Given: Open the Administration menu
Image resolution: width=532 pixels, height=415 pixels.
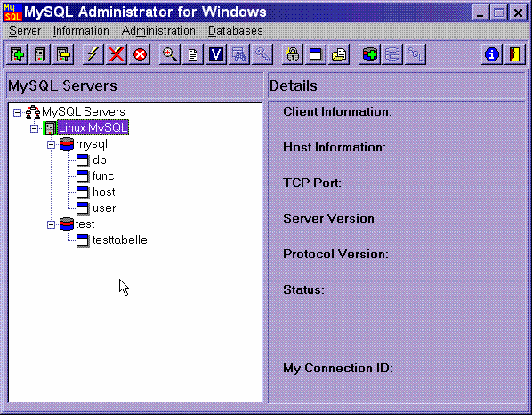Looking at the screenshot, I should pyautogui.click(x=158, y=31).
